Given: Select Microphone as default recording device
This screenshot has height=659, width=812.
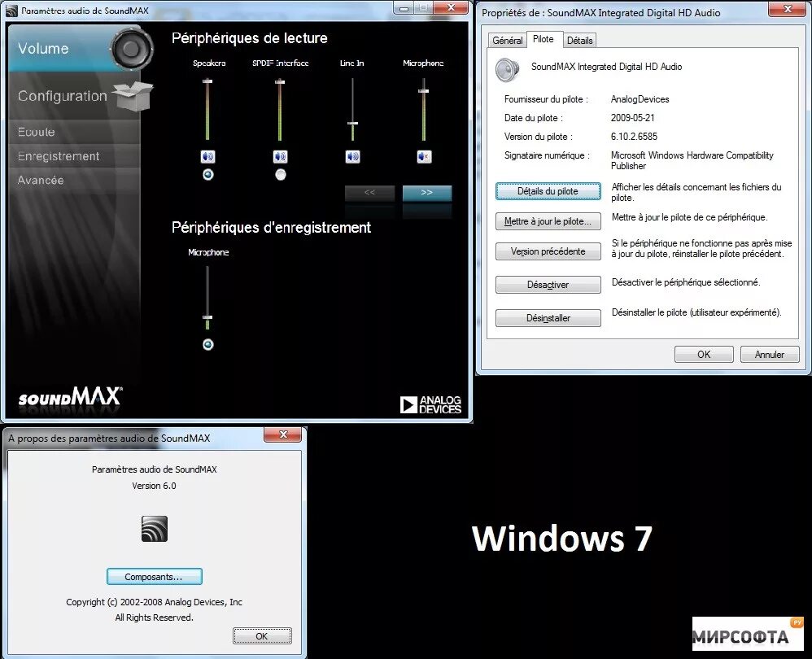Looking at the screenshot, I should [208, 344].
